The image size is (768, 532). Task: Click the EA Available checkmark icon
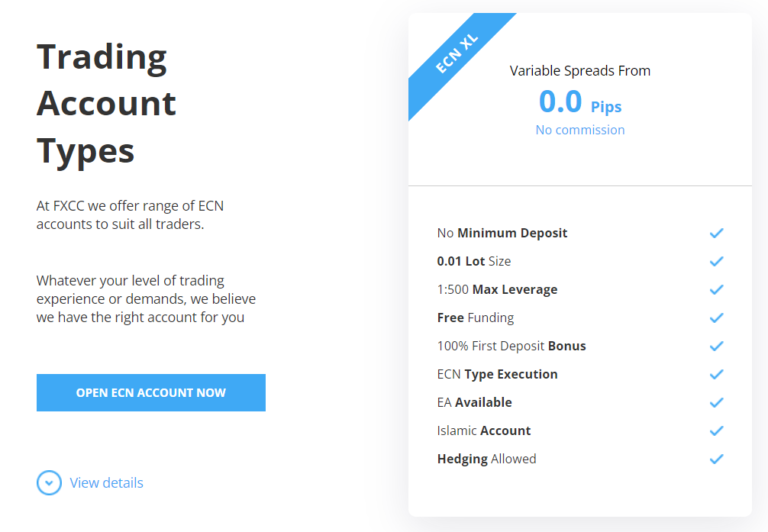[717, 403]
